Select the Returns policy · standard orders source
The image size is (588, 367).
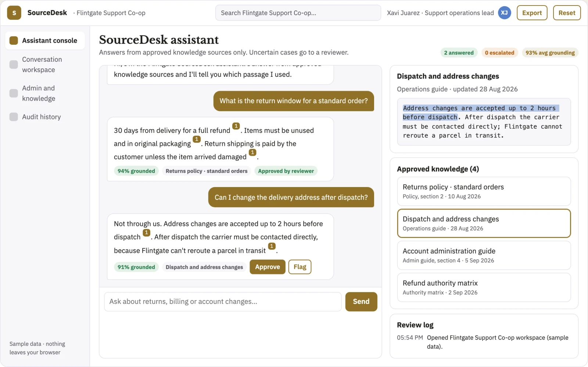point(484,191)
